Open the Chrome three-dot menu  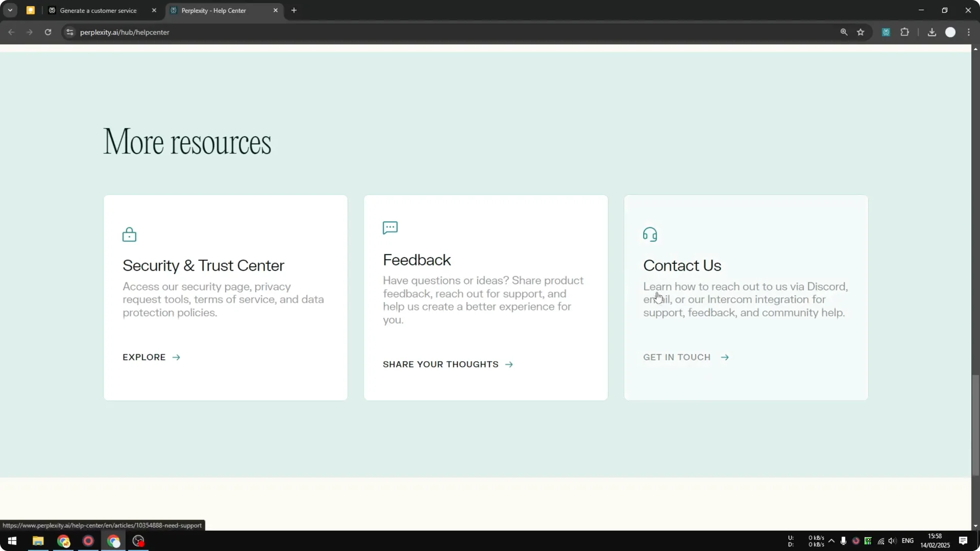(969, 32)
